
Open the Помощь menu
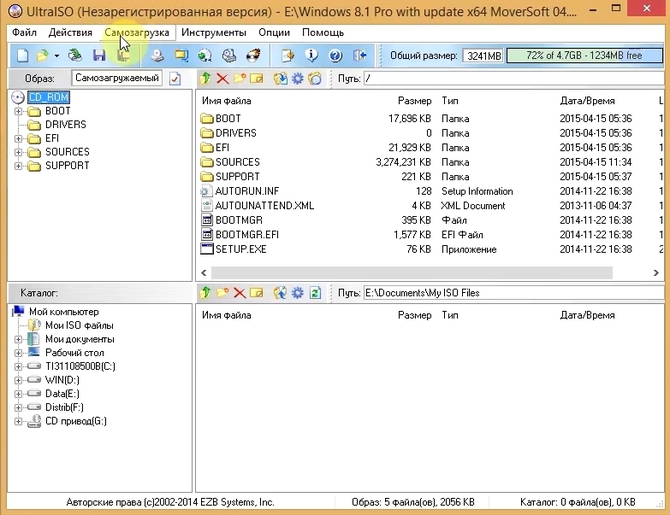pos(323,32)
